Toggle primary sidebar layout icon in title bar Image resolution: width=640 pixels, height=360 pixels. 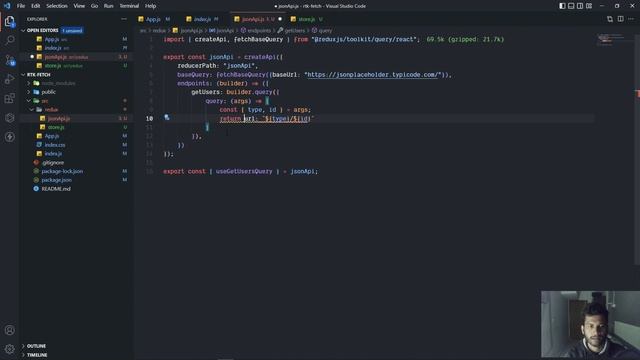562,6
